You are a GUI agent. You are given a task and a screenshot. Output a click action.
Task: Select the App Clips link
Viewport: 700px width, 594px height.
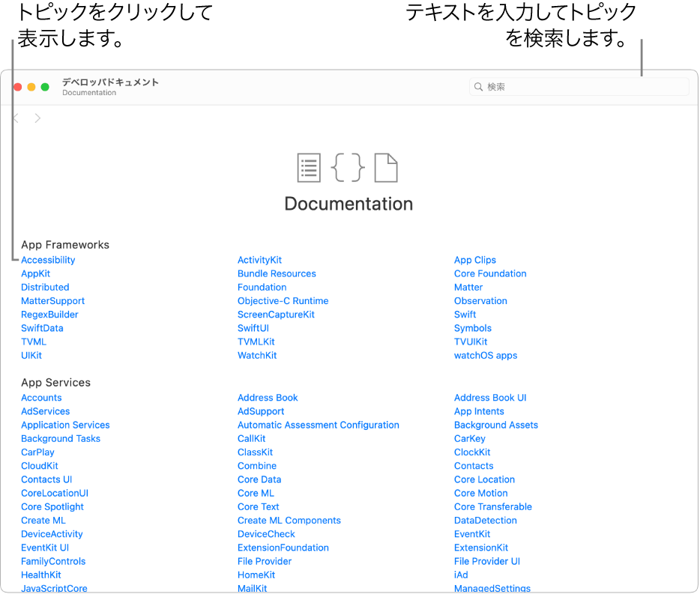click(475, 260)
